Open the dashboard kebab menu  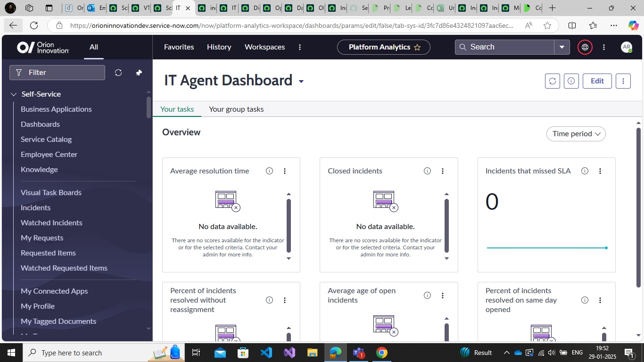(x=623, y=81)
